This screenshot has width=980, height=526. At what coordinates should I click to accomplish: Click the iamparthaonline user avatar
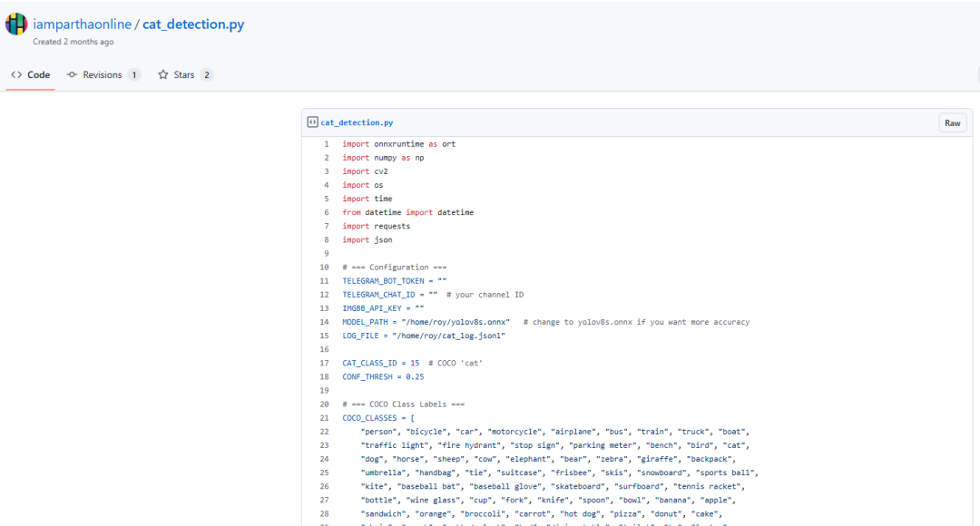(x=16, y=24)
